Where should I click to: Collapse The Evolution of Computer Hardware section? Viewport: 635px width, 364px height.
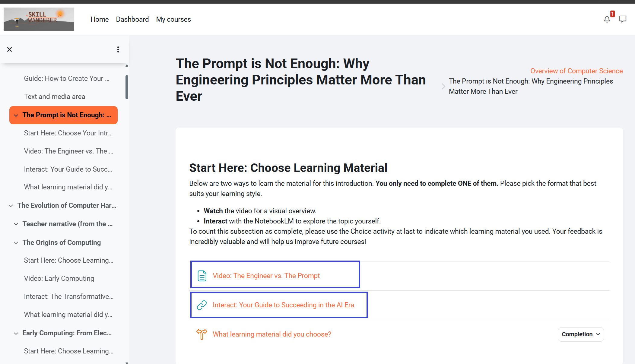[11, 206]
